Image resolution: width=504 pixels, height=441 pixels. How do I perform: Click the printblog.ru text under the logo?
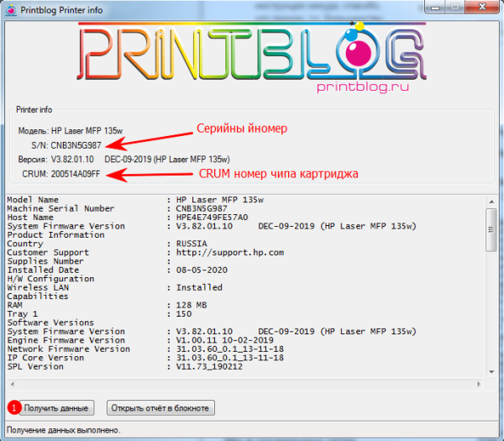[x=361, y=87]
